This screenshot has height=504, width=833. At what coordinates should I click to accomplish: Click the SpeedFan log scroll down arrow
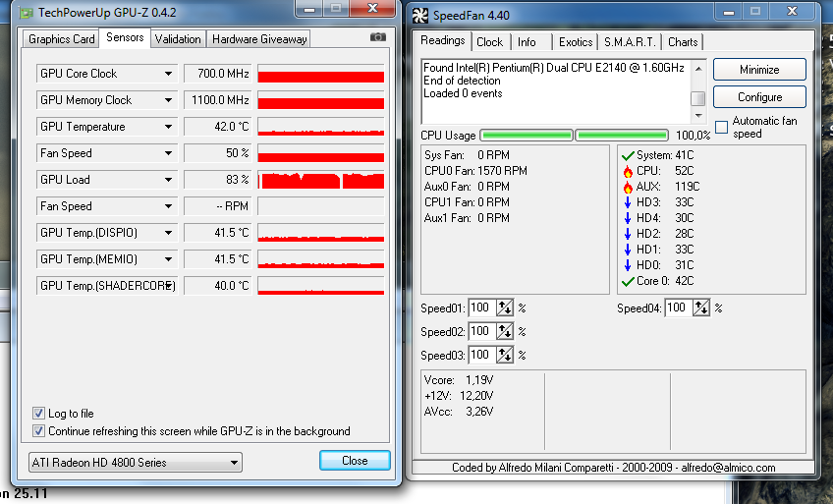tap(698, 116)
